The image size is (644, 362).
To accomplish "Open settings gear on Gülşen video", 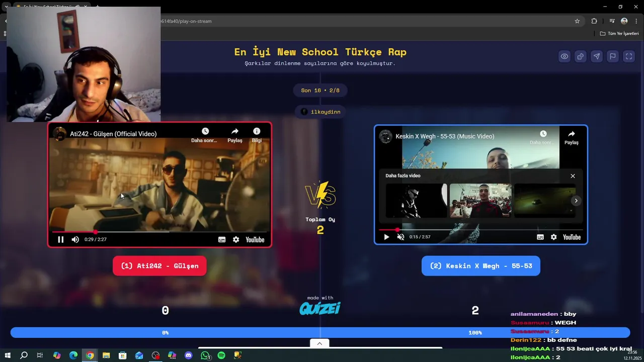I will (x=236, y=240).
